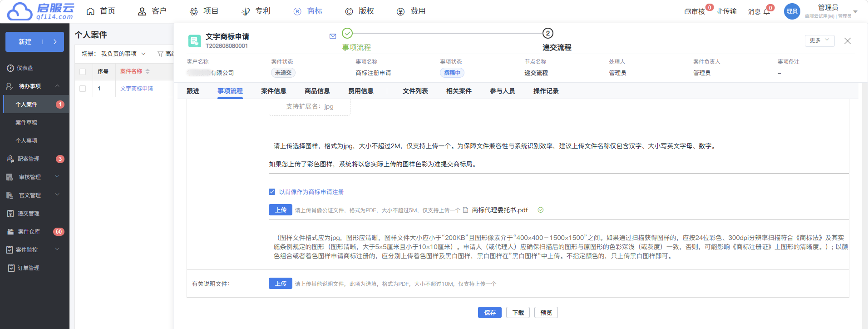Click the case number T202608080001
Screen dimensions: 868x329
coord(227,46)
